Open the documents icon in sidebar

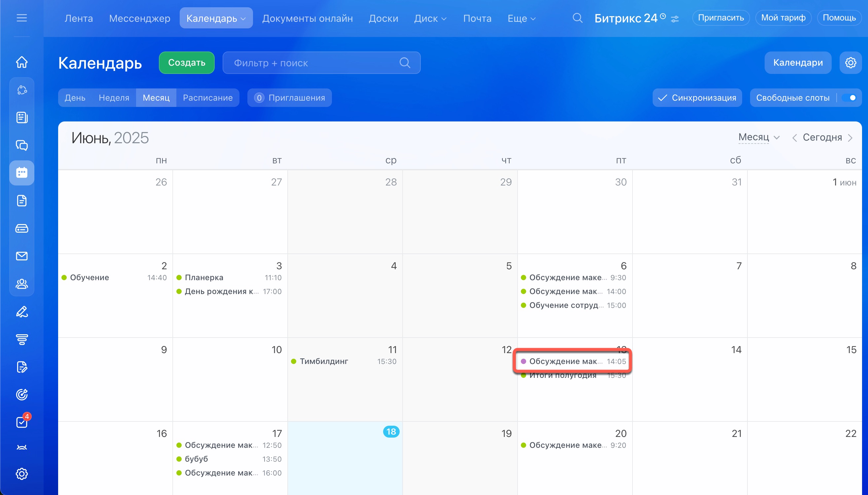point(22,201)
